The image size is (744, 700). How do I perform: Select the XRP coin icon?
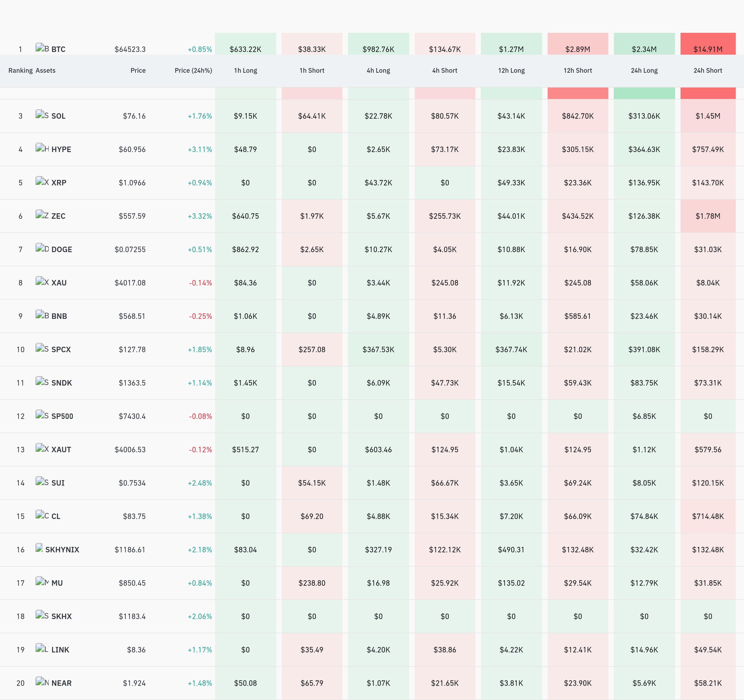42,181
